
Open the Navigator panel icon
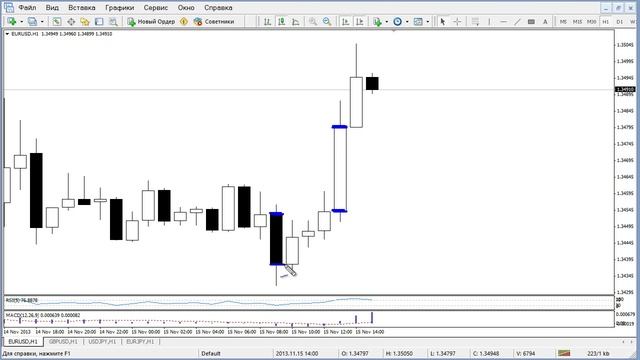pyautogui.click(x=85, y=22)
